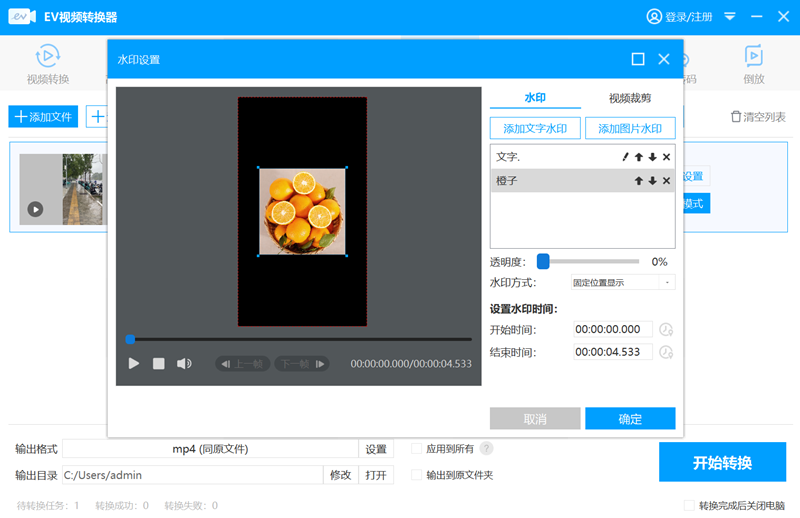This screenshot has width=800, height=518.
Task: Click the mp4 (同原文件) output format field
Action: click(x=210, y=449)
